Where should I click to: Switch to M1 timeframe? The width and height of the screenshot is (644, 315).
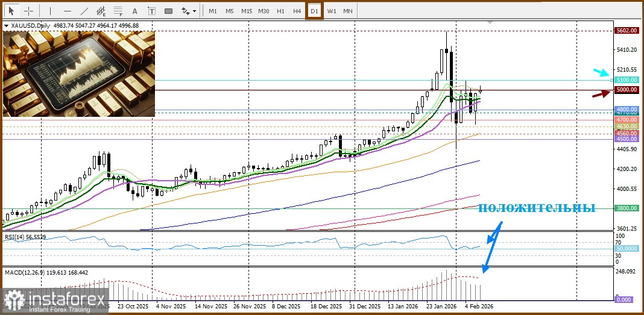(213, 11)
